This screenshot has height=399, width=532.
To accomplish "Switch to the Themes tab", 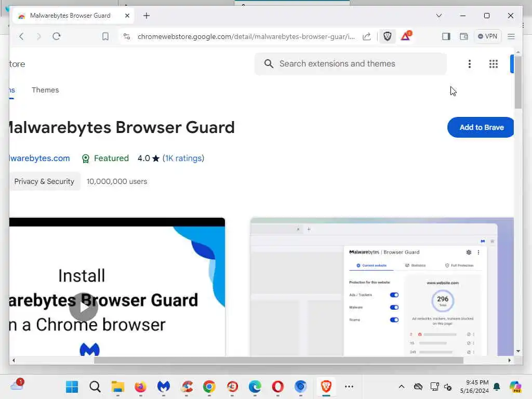I will click(45, 90).
